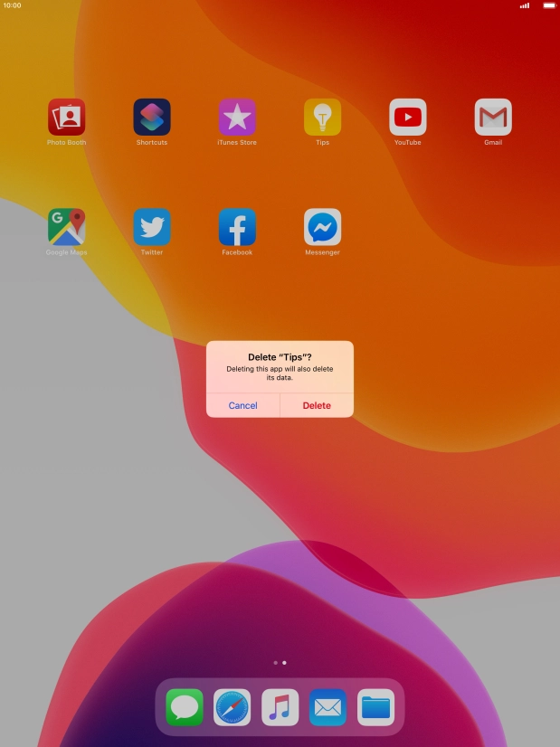Select the first home screen page dot
The image size is (560, 747).
click(x=275, y=663)
